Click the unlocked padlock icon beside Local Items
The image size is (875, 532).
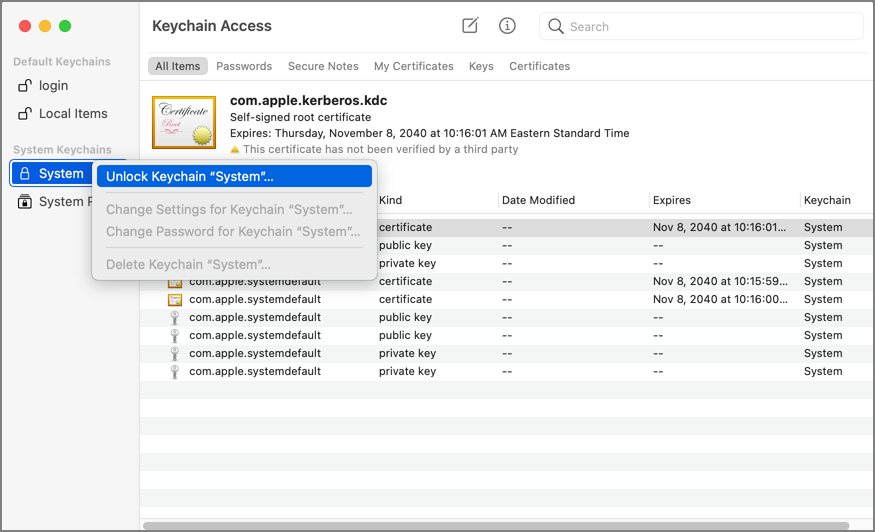tap(25, 113)
